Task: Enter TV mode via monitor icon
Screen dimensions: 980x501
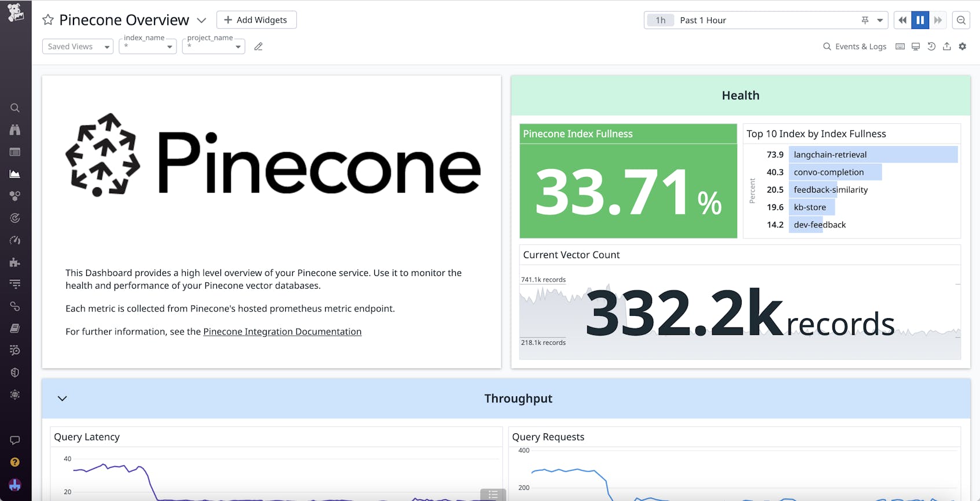Action: 916,46
